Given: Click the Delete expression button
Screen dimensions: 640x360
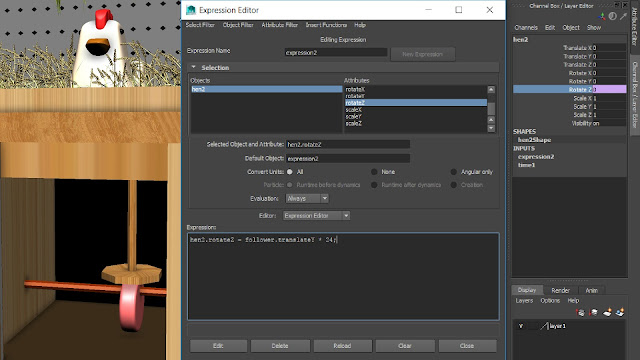Looking at the screenshot, I should click(280, 346).
